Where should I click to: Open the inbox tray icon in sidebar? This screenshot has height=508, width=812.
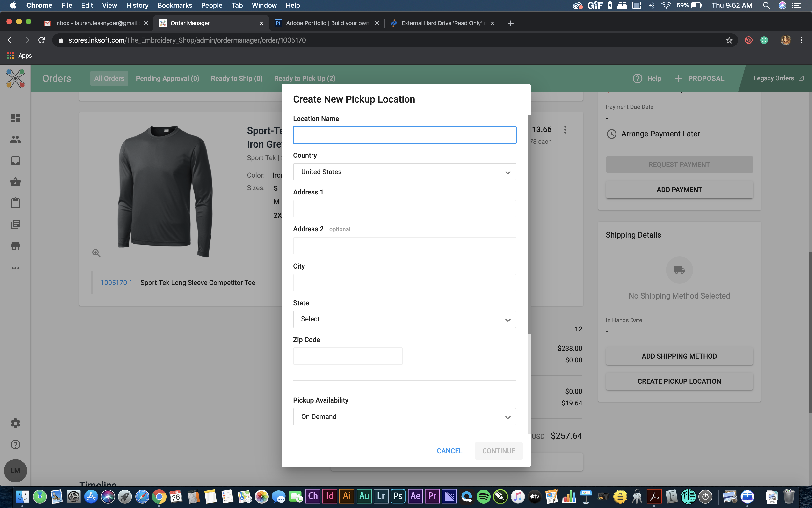(15, 161)
